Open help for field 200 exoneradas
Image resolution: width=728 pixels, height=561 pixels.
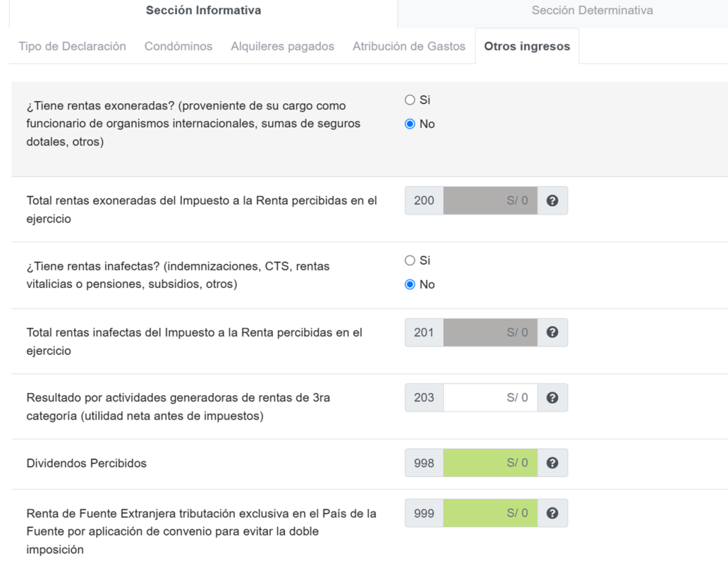(x=552, y=201)
